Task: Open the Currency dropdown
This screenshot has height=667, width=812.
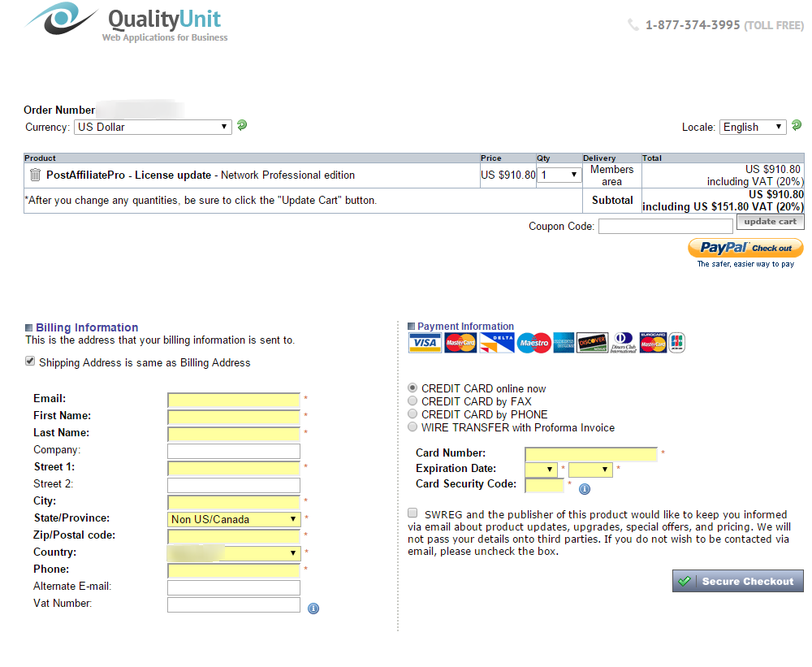Action: click(153, 127)
